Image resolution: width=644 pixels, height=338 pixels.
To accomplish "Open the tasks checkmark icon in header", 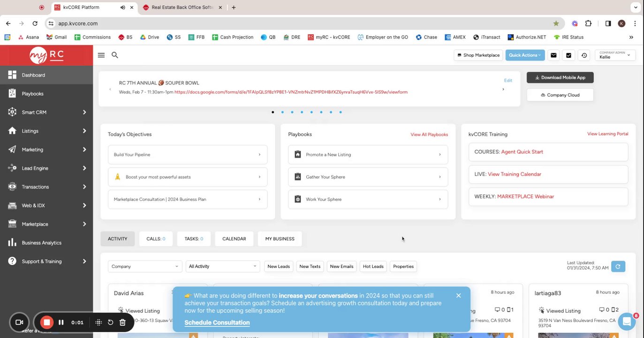I will [568, 55].
